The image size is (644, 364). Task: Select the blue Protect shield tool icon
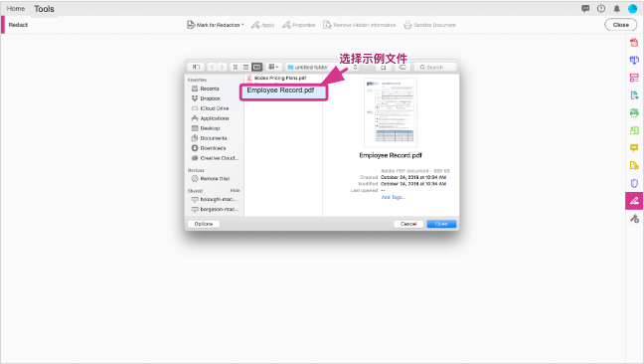coord(634,183)
